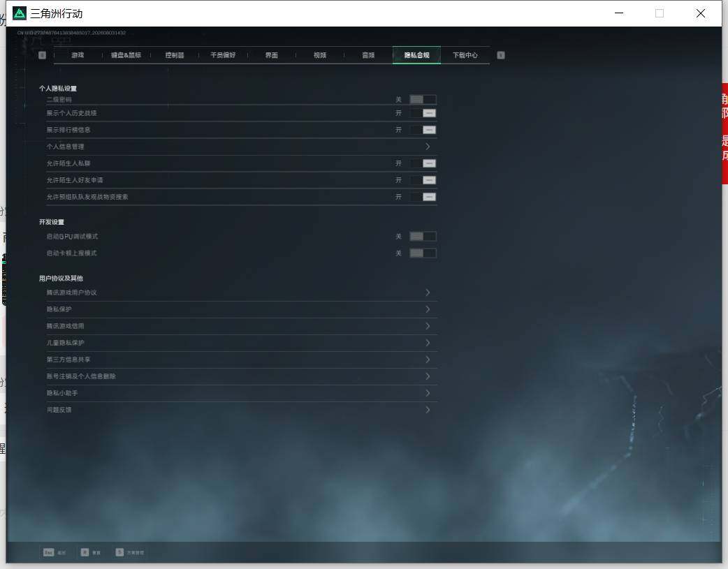The image size is (728, 569).
Task: Click the 腾讯游戏用户协议 label
Action: tap(71, 293)
